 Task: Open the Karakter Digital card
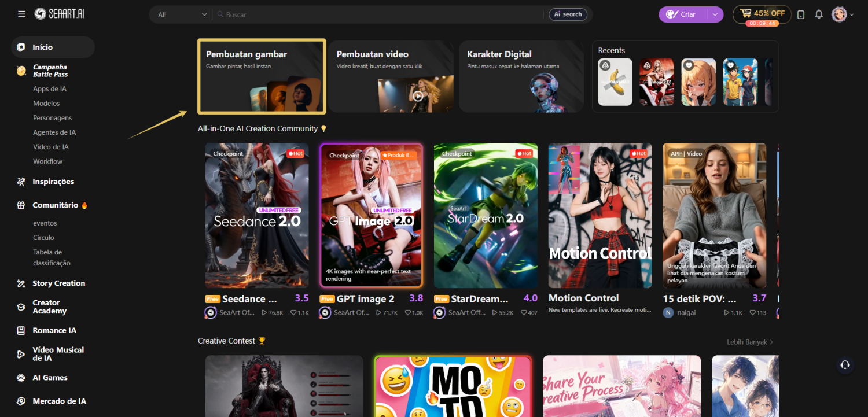coord(521,76)
